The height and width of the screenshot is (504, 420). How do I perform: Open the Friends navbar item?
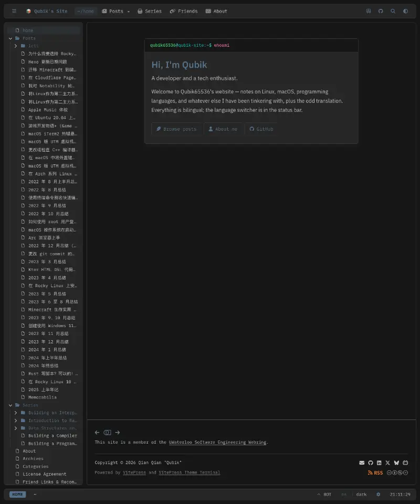184,11
